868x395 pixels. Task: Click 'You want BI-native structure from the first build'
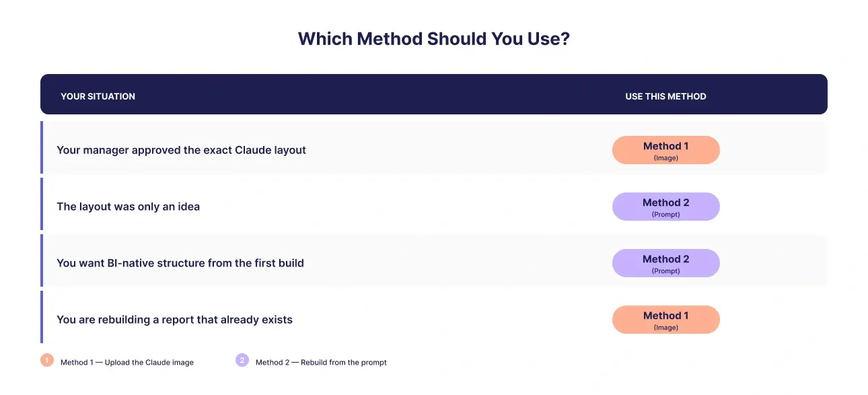[180, 263]
